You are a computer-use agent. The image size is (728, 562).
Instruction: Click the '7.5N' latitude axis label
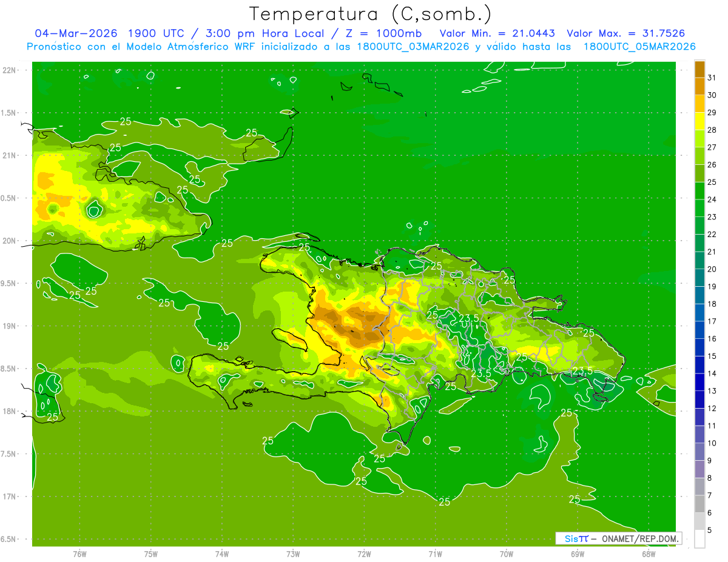pos(9,453)
